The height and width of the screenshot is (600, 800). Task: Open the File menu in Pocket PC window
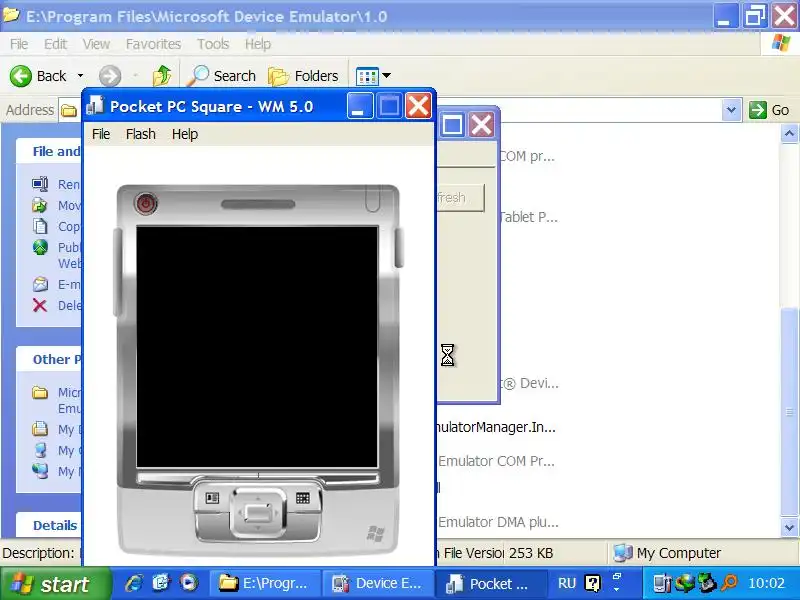[101, 134]
